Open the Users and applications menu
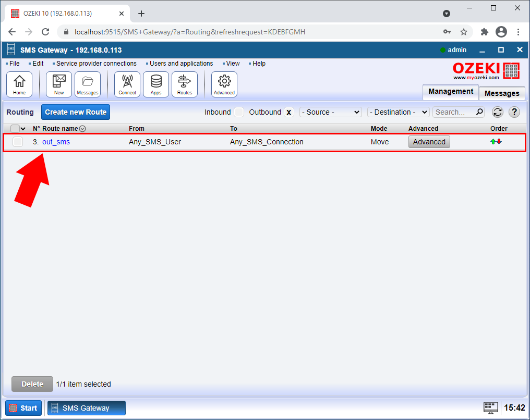The height and width of the screenshot is (420, 530). pyautogui.click(x=181, y=64)
